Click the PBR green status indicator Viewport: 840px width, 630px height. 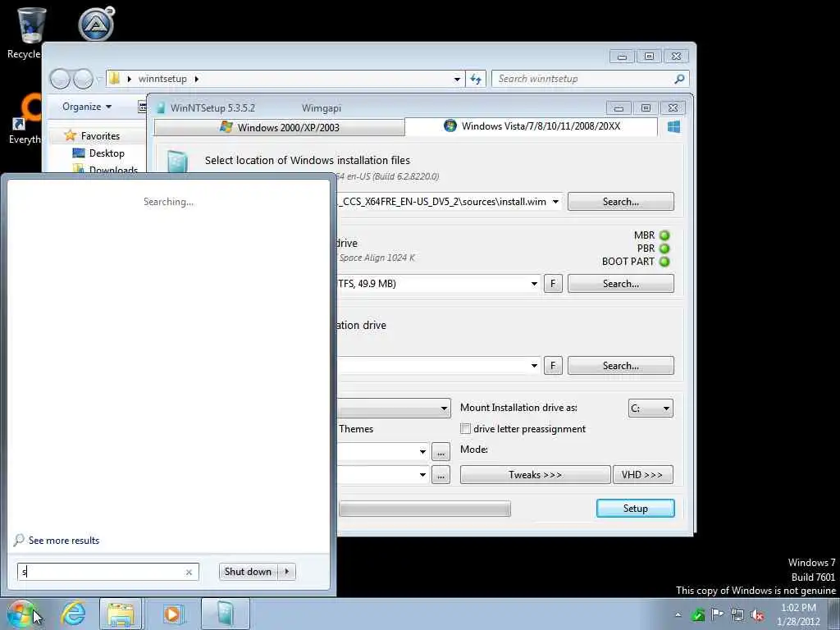664,249
